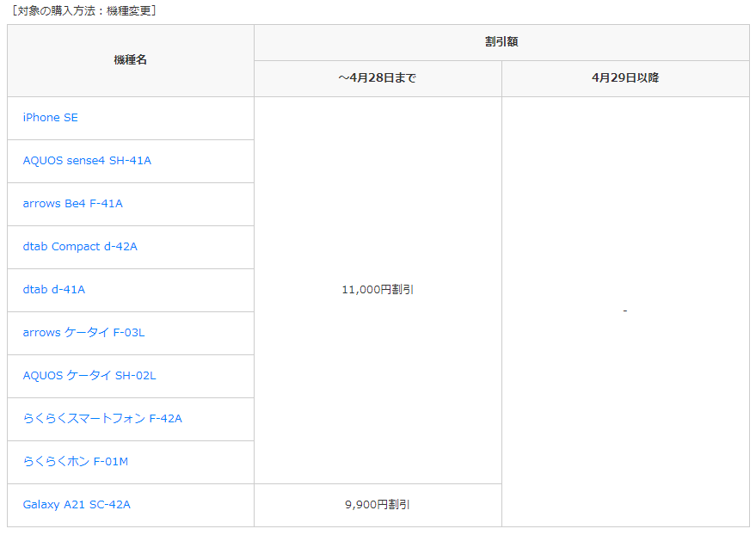Open the らくらくスマートフォン F-42A link
This screenshot has width=756, height=535.
coord(102,418)
